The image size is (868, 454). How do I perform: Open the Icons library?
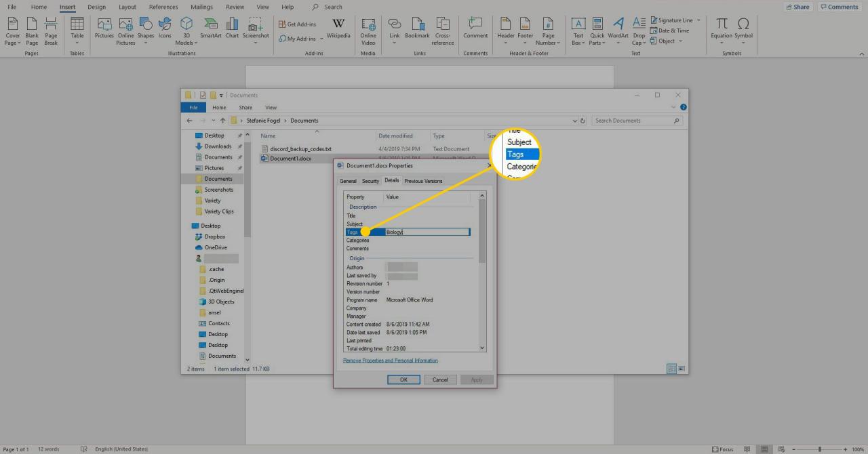point(165,28)
